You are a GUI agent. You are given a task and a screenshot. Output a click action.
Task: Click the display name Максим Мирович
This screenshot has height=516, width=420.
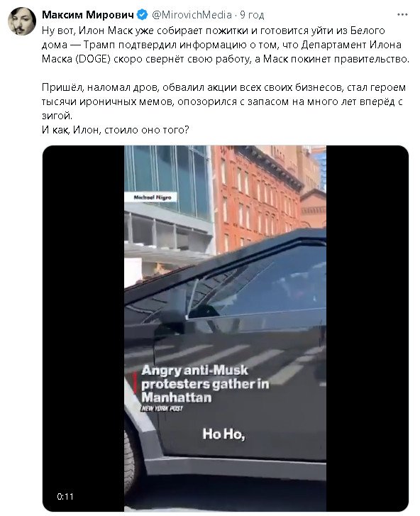point(88,15)
